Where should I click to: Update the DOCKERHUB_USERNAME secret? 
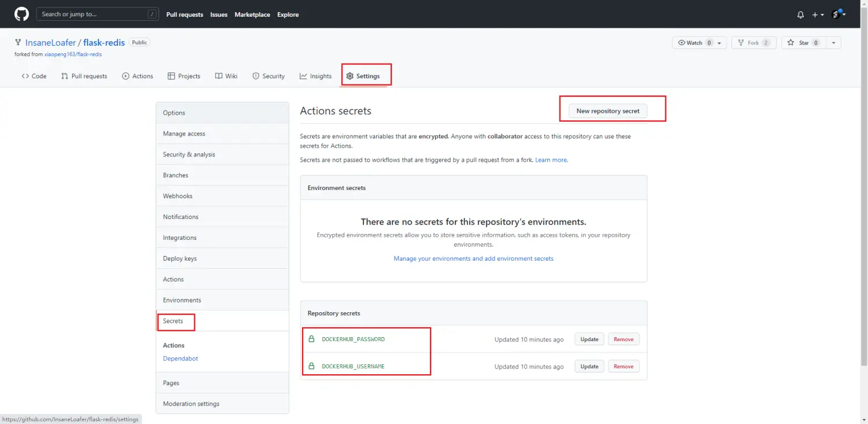(589, 367)
